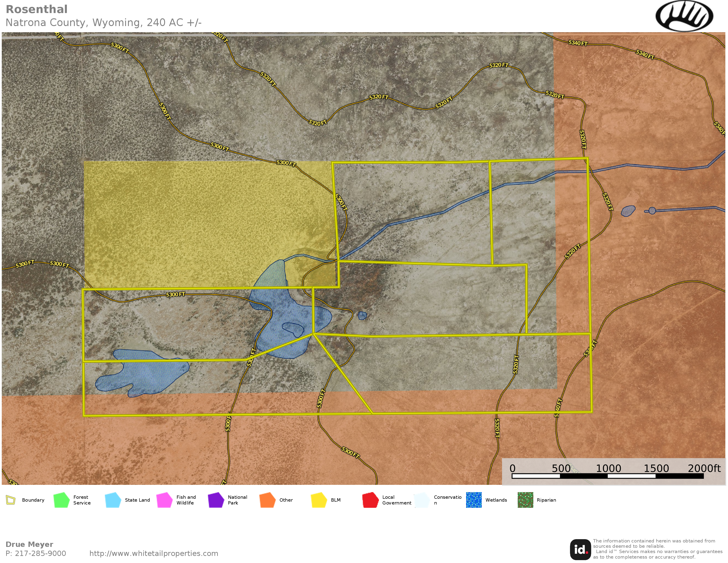728x563 pixels.
Task: Click the green Forest Service legend swatch
Action: coord(62,500)
